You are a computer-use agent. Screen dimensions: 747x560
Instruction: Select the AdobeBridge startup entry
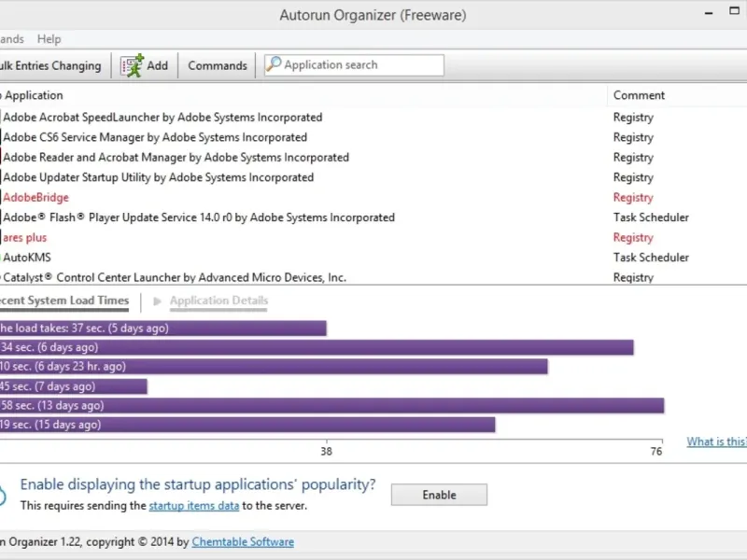[x=36, y=198]
